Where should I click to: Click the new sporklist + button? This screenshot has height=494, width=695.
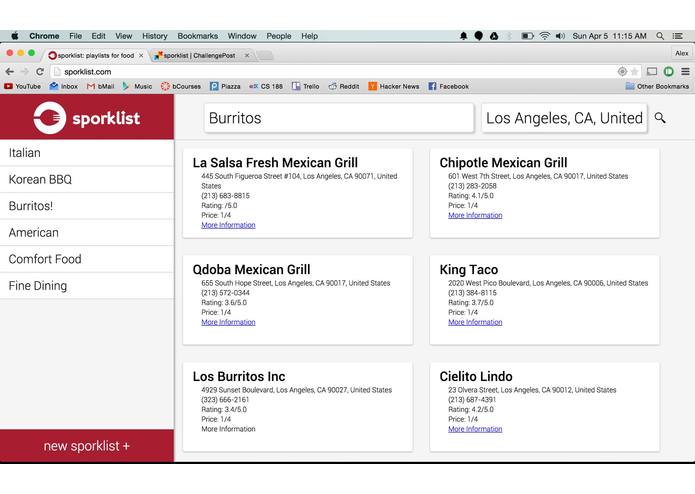(x=87, y=446)
